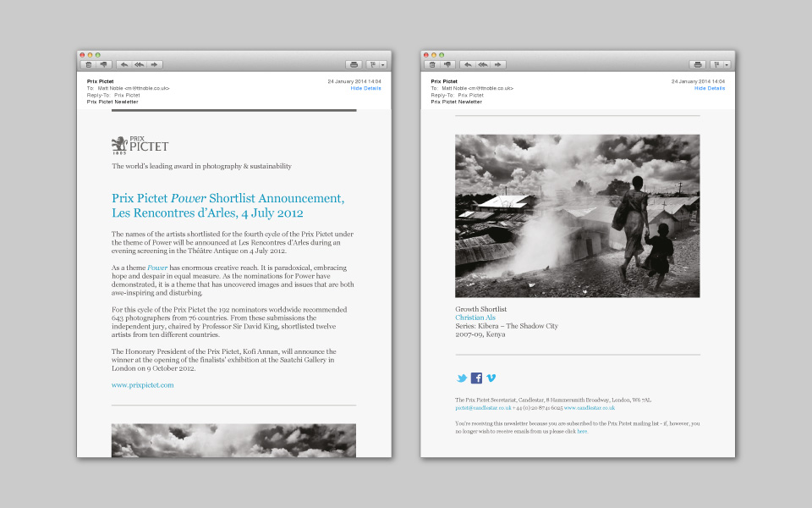Forward message with right arrow in right window
The height and width of the screenshot is (508, 812).
(x=498, y=65)
